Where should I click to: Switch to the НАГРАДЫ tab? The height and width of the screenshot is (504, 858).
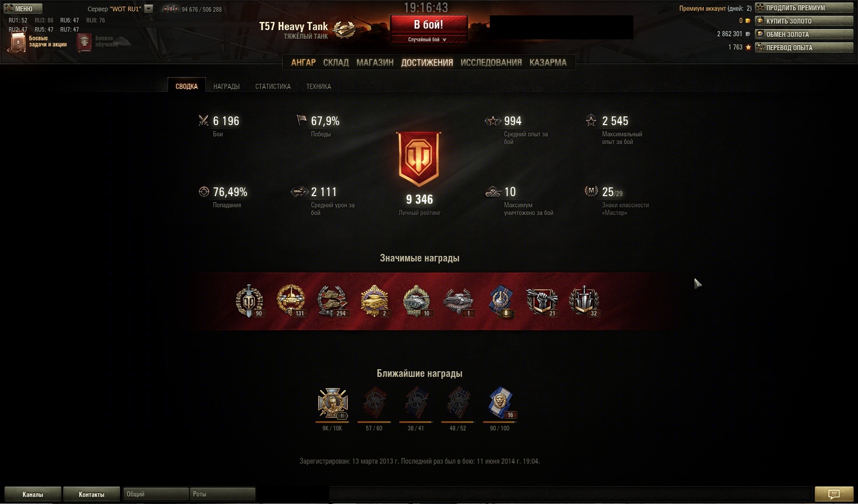226,86
